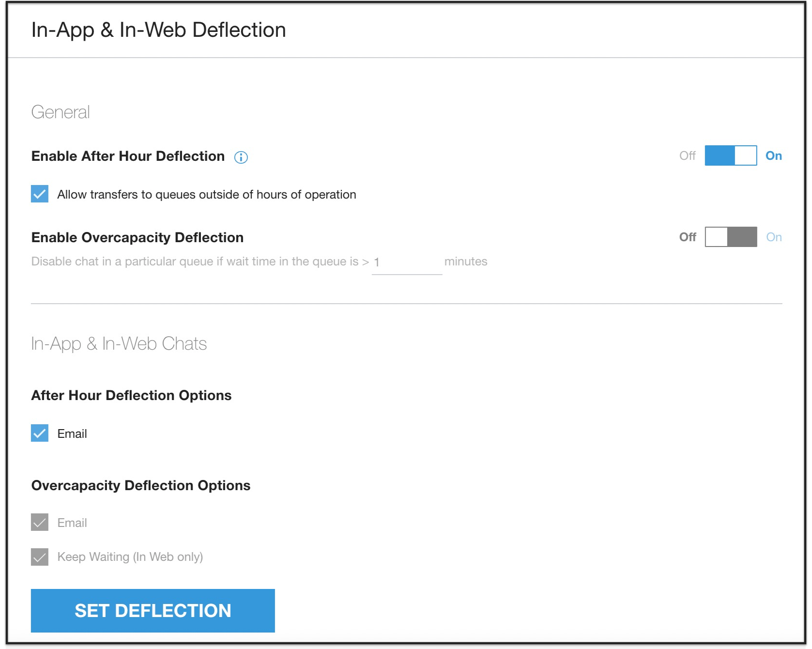
Task: Toggle the Keep Waiting (In Web only) checkbox
Action: 40,556
